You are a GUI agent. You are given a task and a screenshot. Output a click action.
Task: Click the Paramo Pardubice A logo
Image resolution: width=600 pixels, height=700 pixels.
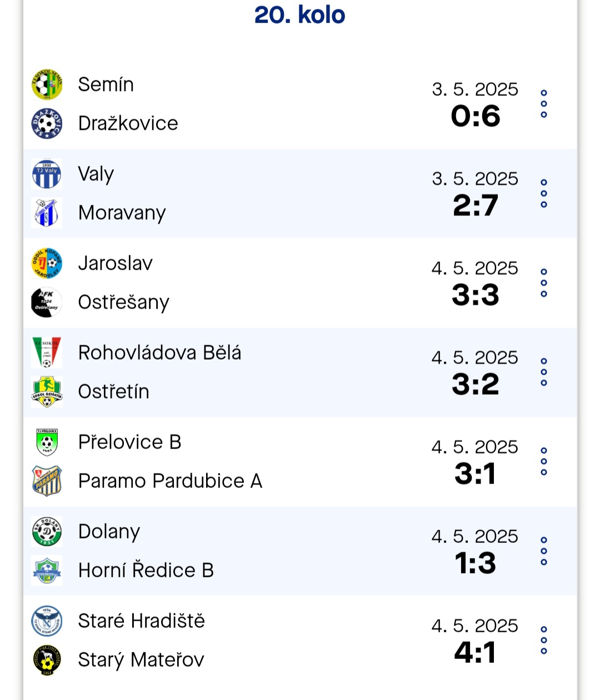pyautogui.click(x=47, y=481)
